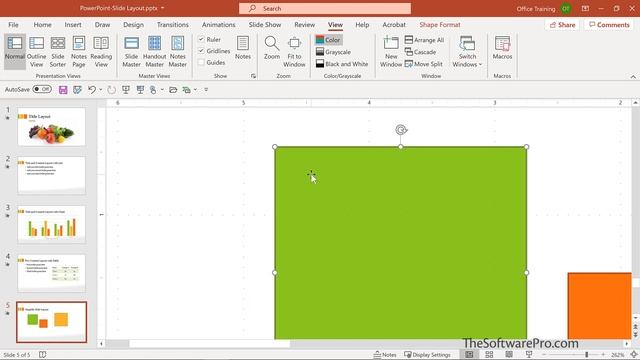The width and height of the screenshot is (640, 360).
Task: Click the zoom percentage in status bar
Action: [618, 355]
